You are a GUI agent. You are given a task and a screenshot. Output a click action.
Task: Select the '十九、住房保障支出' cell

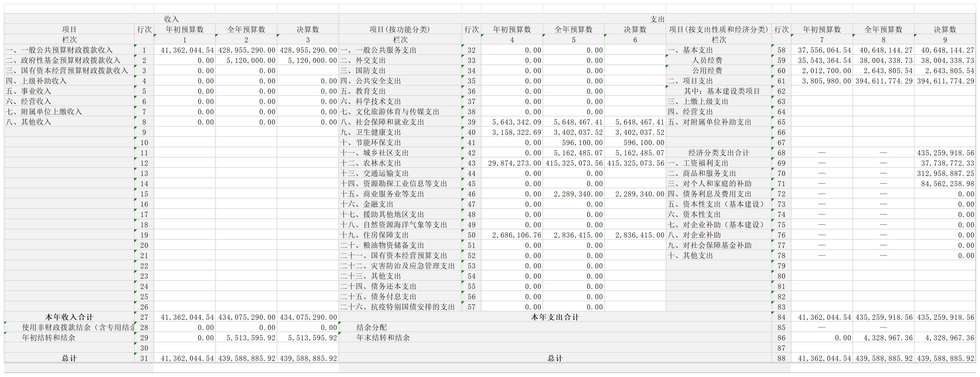click(x=400, y=235)
